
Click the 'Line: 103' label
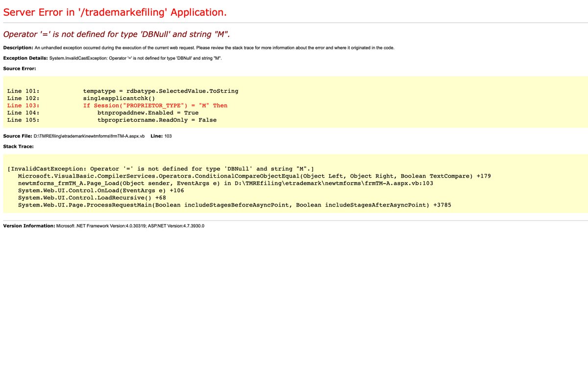(x=161, y=135)
